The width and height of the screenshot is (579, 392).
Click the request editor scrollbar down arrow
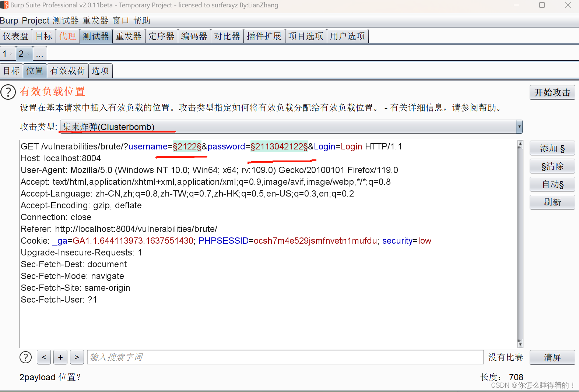point(520,345)
